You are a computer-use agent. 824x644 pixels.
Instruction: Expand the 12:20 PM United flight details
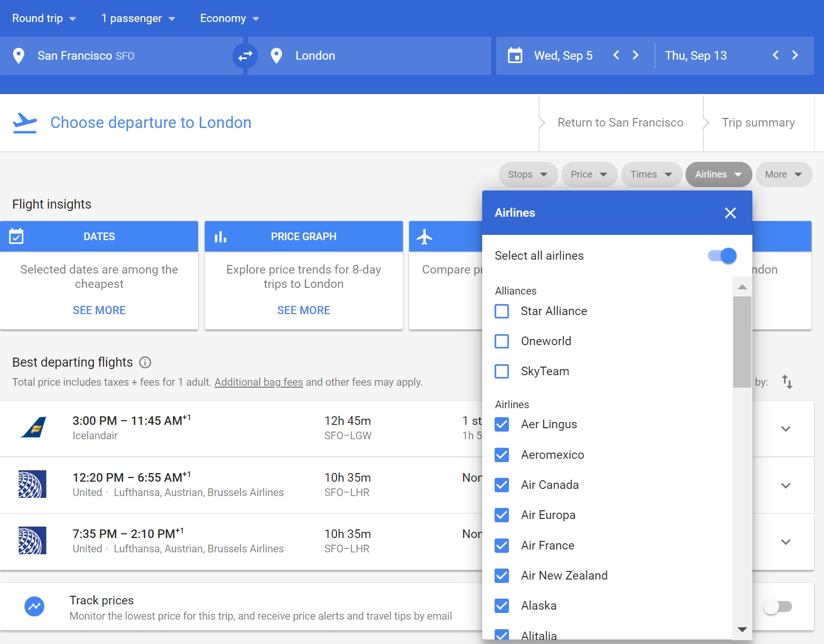pos(786,486)
